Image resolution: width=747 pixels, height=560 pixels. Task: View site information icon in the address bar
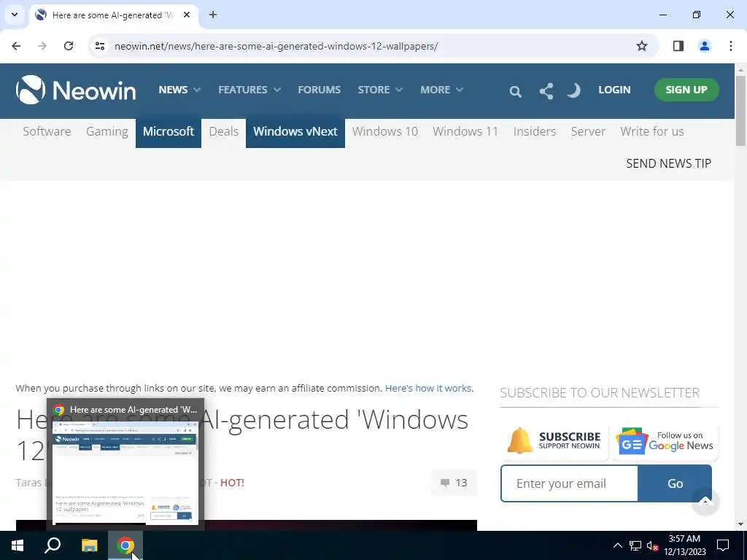pos(99,46)
